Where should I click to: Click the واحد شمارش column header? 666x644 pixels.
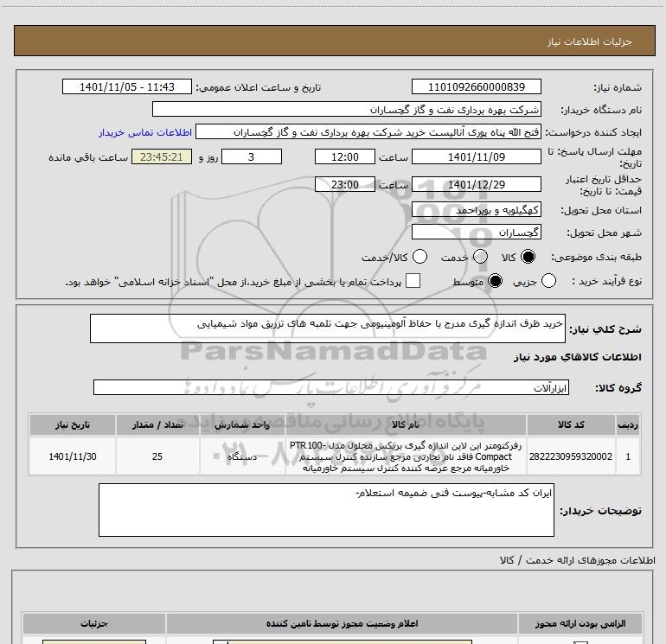(x=242, y=425)
